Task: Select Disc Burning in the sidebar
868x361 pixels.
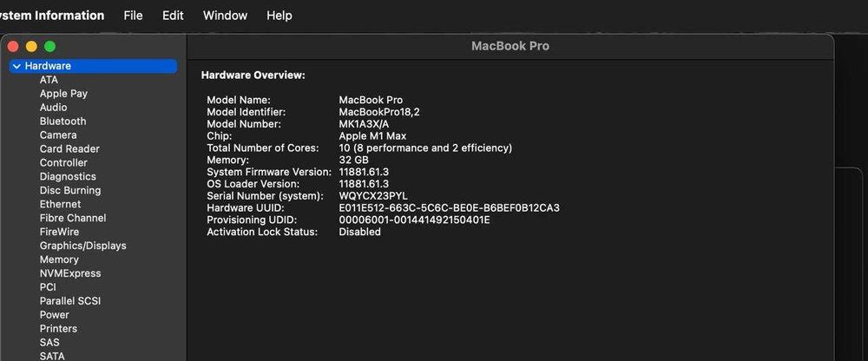Action: tap(70, 190)
